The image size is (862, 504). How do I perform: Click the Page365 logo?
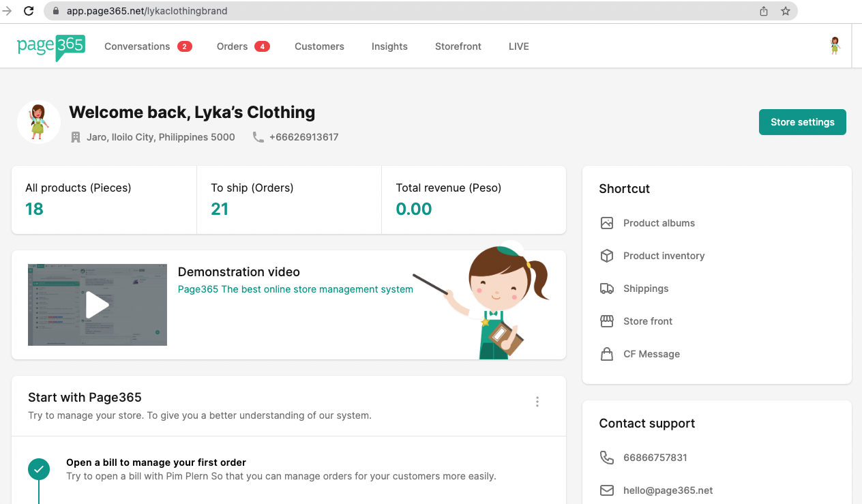coord(51,47)
